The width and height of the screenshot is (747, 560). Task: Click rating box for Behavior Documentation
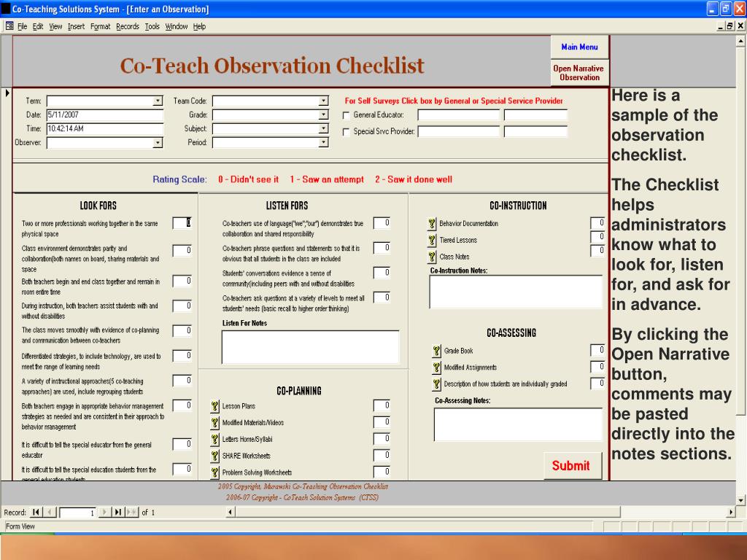coord(597,222)
